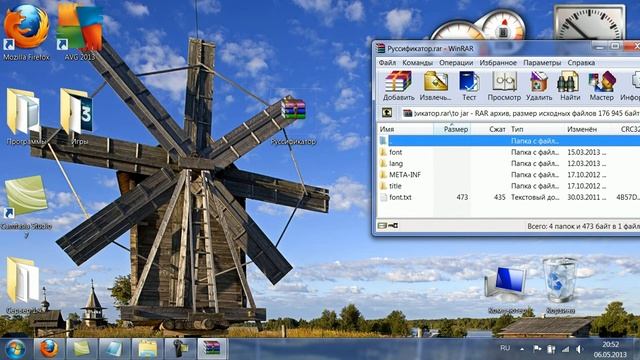This screenshot has height=360, width=640.
Task: Select the font.txt file row
Action: [509, 198]
